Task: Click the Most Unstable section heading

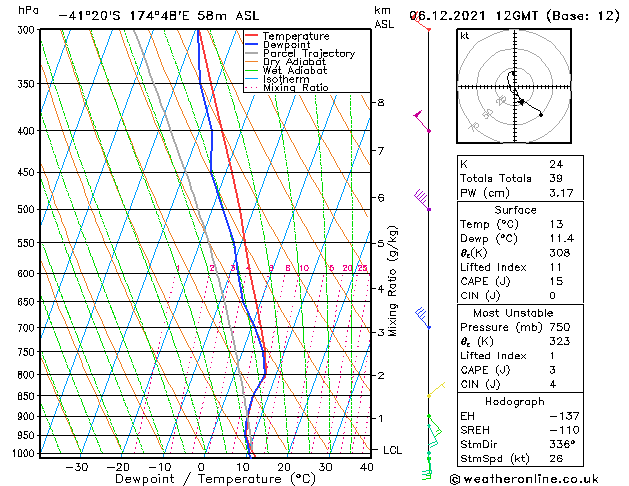Action: 513,313
